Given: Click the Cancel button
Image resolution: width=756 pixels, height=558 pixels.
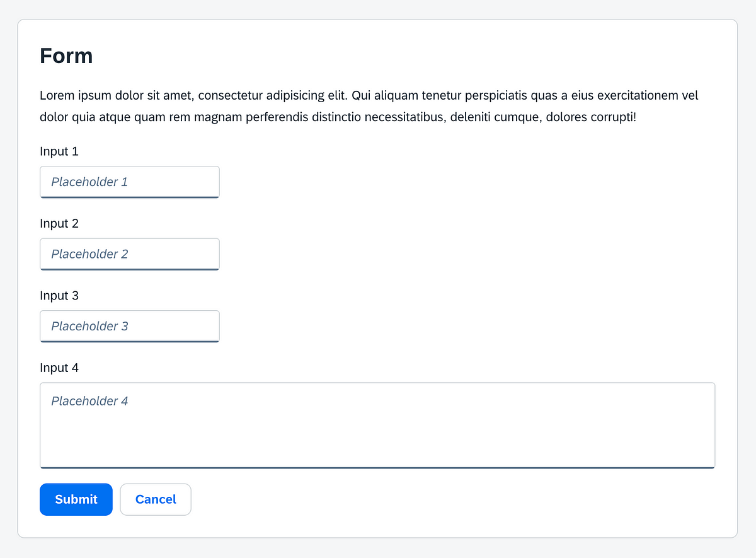Looking at the screenshot, I should point(156,499).
